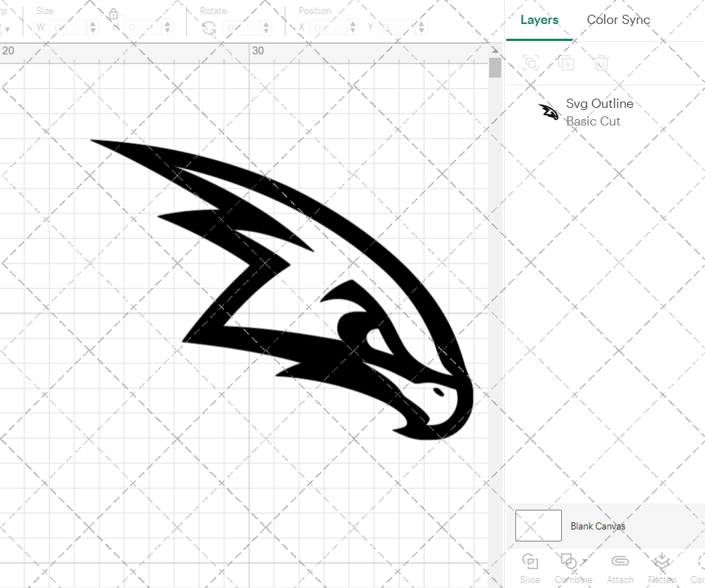Switch to the Layers tab
This screenshot has width=705, height=588.
pos(539,20)
